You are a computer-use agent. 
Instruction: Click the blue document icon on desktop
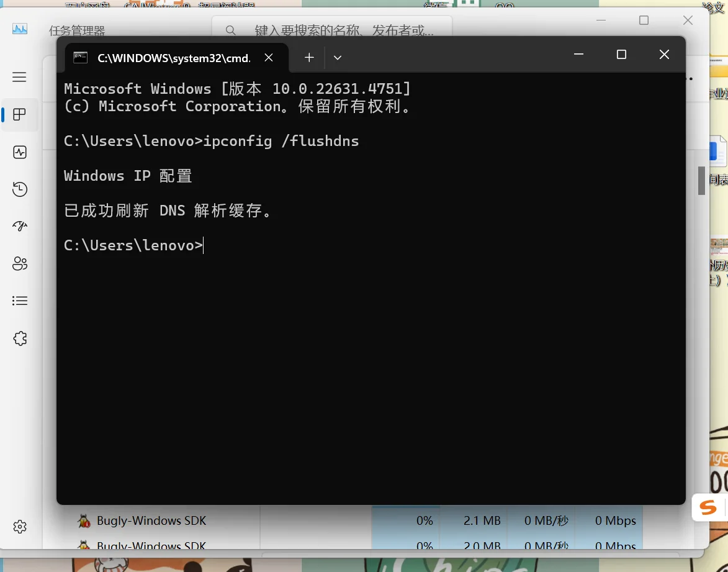pos(717,152)
